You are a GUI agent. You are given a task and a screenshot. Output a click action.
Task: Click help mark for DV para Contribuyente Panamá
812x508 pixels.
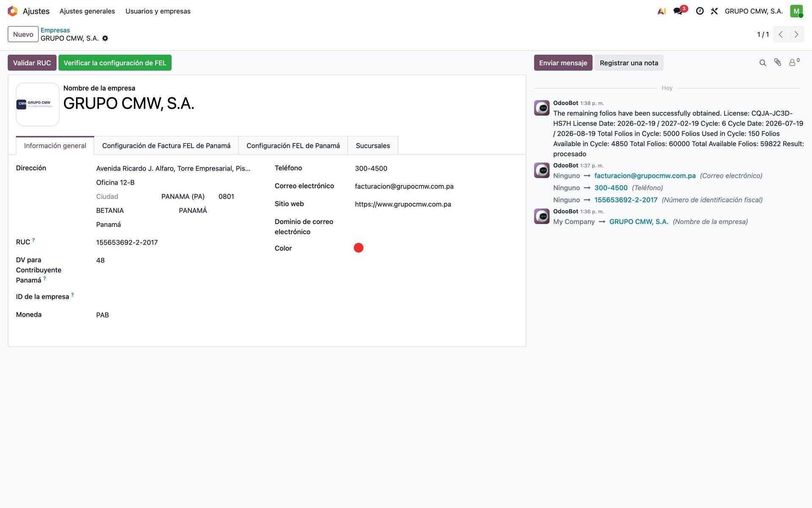coord(44,278)
